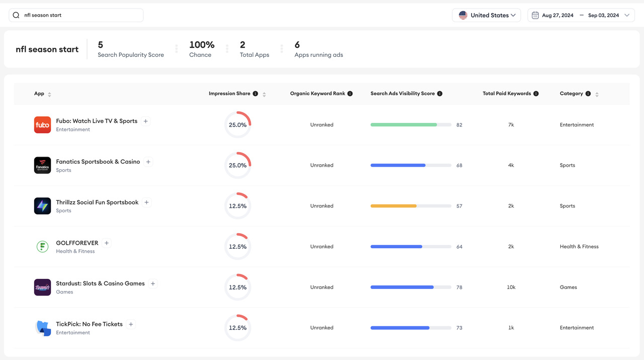Click Fubo visibility score bar 82
This screenshot has width=644, height=360.
[x=411, y=125]
